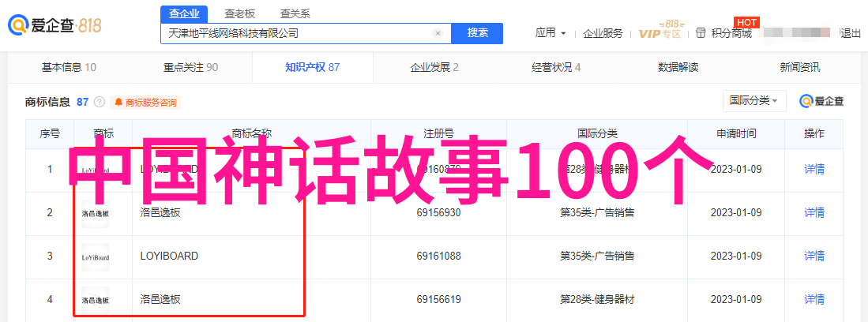Click registration number 69156930
Screen dimensions: 868x322
pyautogui.click(x=439, y=212)
